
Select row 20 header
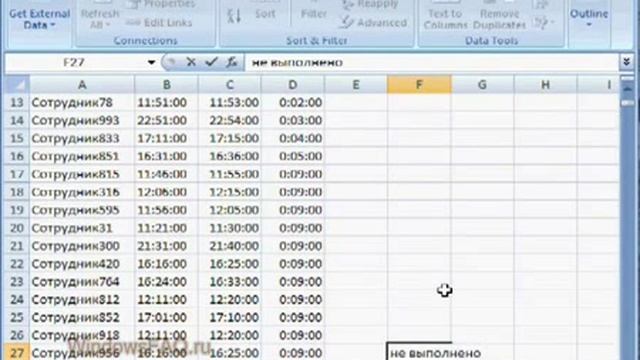point(17,228)
